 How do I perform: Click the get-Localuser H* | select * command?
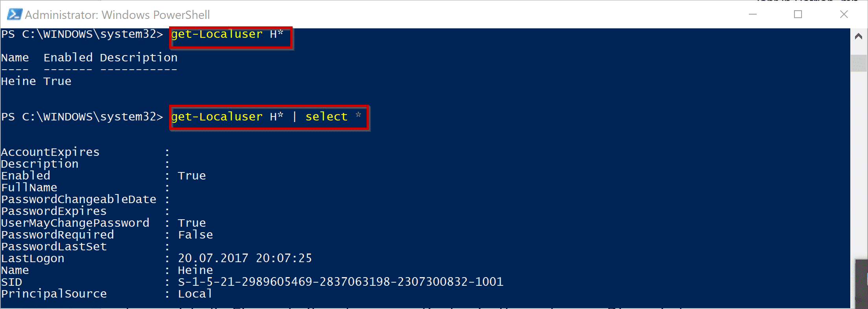pyautogui.click(x=266, y=117)
